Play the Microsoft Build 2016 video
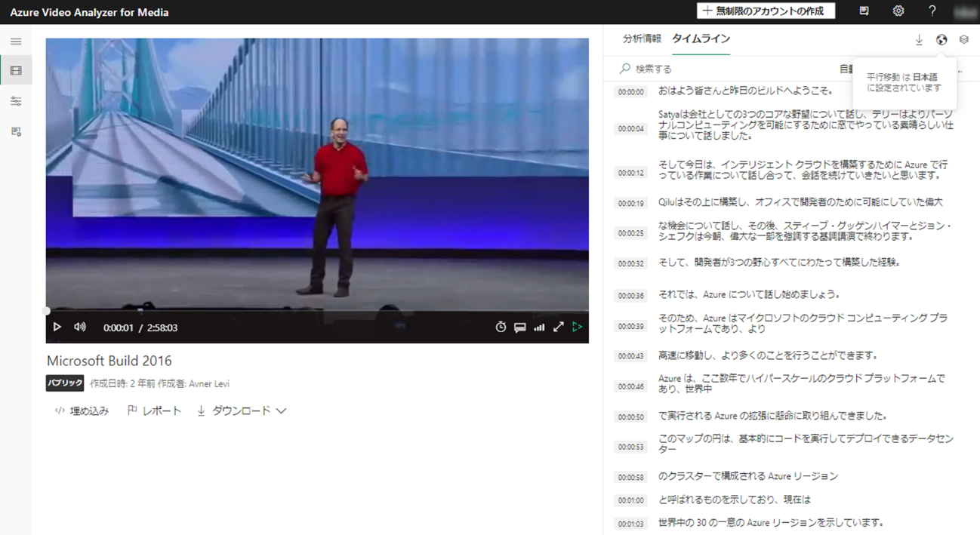 pyautogui.click(x=57, y=327)
